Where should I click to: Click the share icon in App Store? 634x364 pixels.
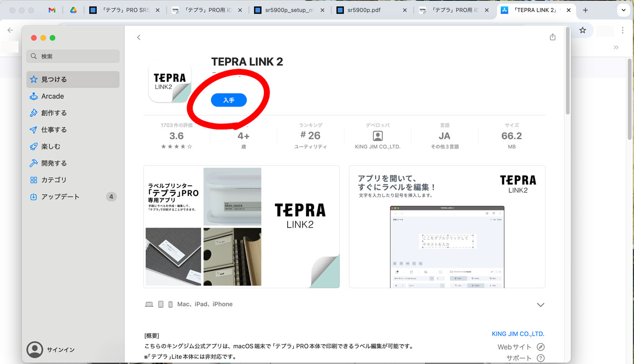pyautogui.click(x=553, y=37)
